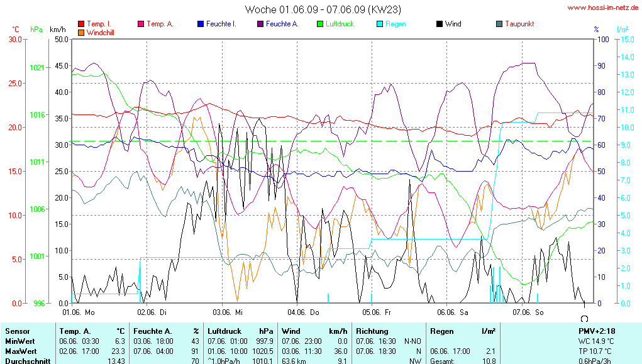The height and width of the screenshot is (364, 642).
Task: Click the km/h axis unit label
Action: pyautogui.click(x=57, y=30)
